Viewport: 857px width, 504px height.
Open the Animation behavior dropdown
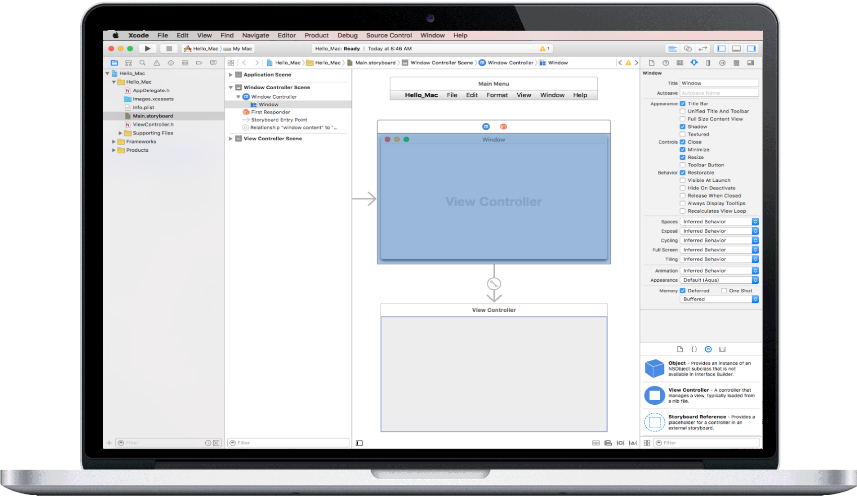[x=719, y=271]
